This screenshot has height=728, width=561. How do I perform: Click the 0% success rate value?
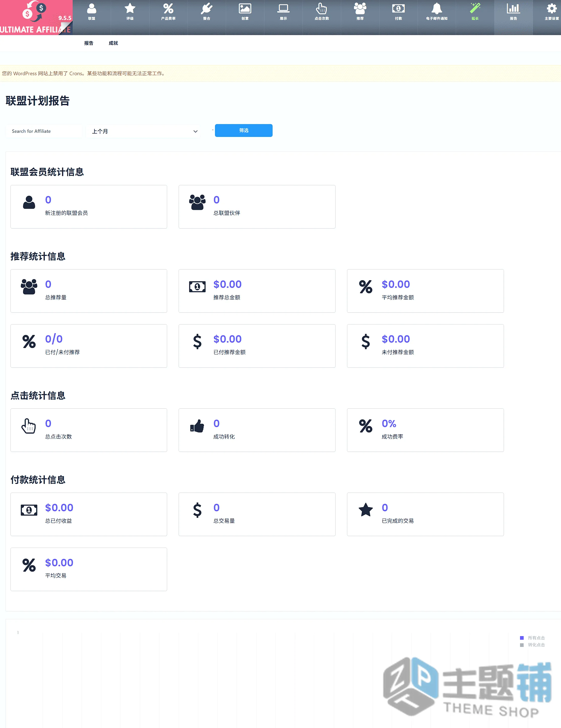pyautogui.click(x=389, y=423)
